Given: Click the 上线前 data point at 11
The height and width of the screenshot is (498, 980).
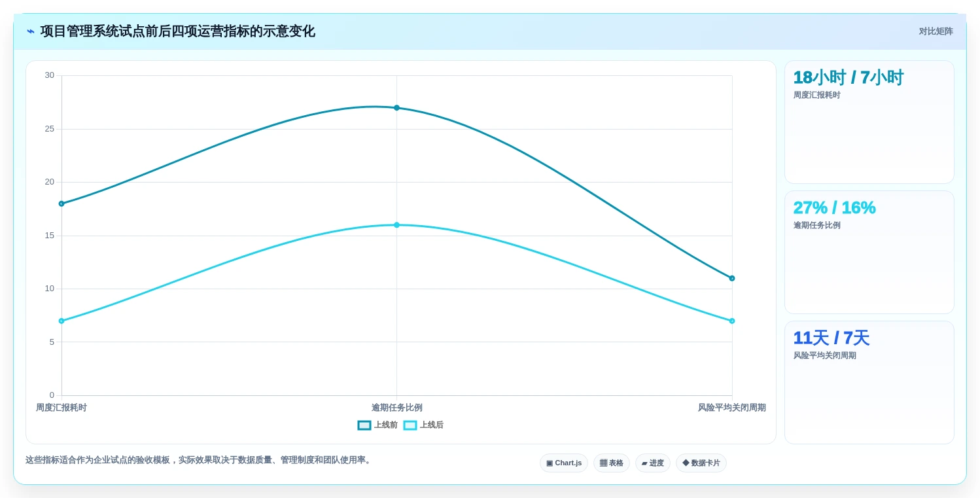Looking at the screenshot, I should [732, 278].
